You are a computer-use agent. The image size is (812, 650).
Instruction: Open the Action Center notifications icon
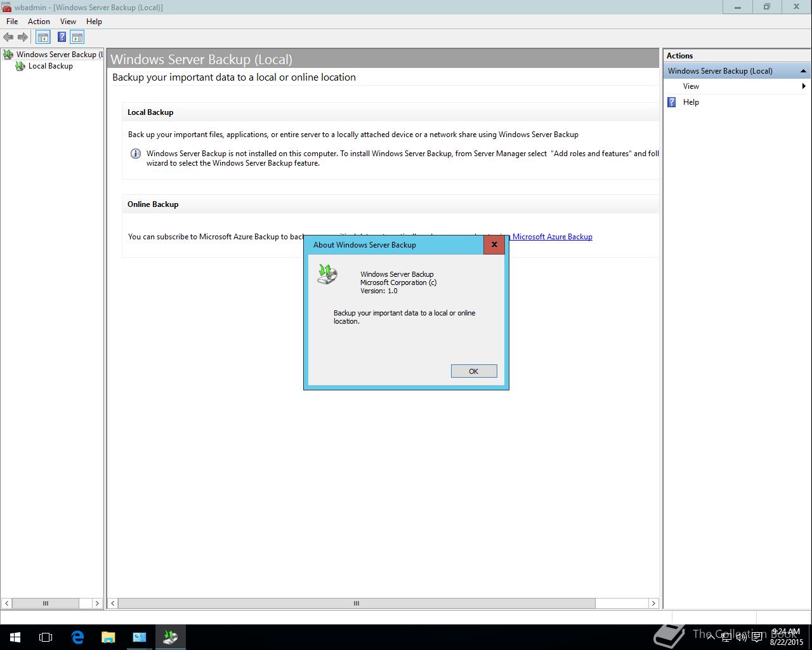[757, 637]
